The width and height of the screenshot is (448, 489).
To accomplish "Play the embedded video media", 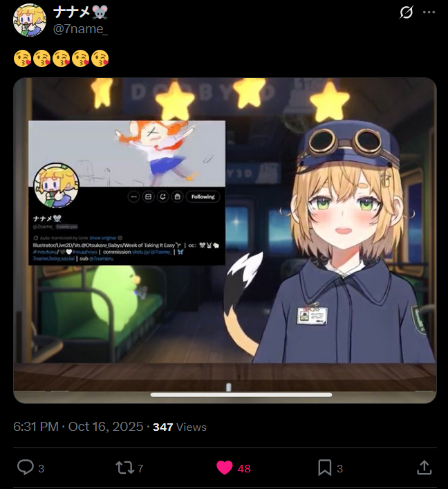I will (225, 240).
